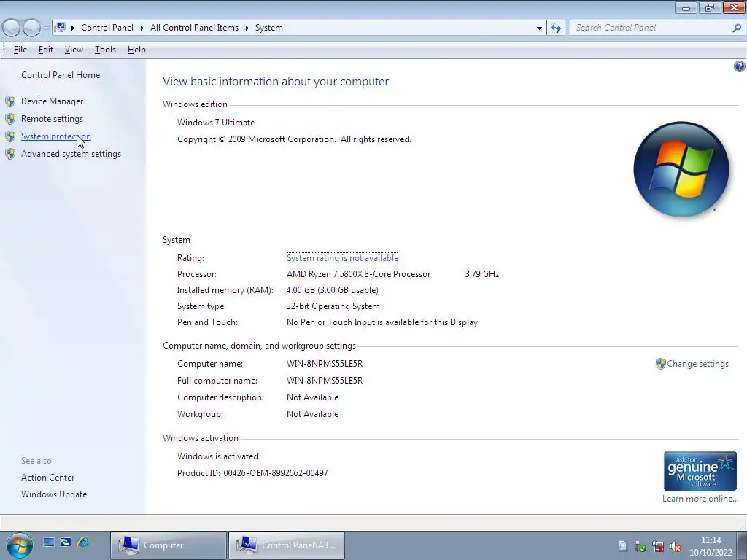747x560 pixels.
Task: Click the genuine Microsoft software badge
Action: coord(700,471)
